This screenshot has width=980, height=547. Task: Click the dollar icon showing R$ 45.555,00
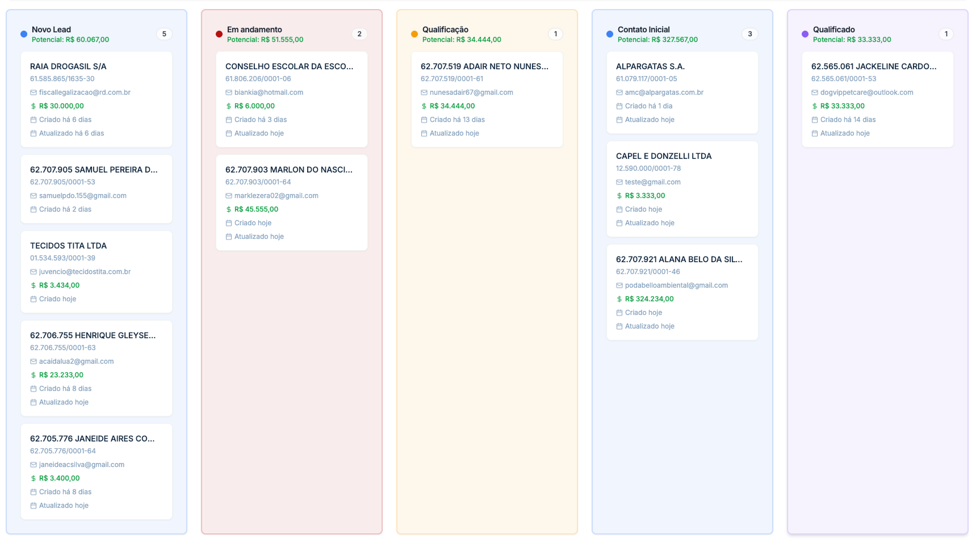pos(229,209)
